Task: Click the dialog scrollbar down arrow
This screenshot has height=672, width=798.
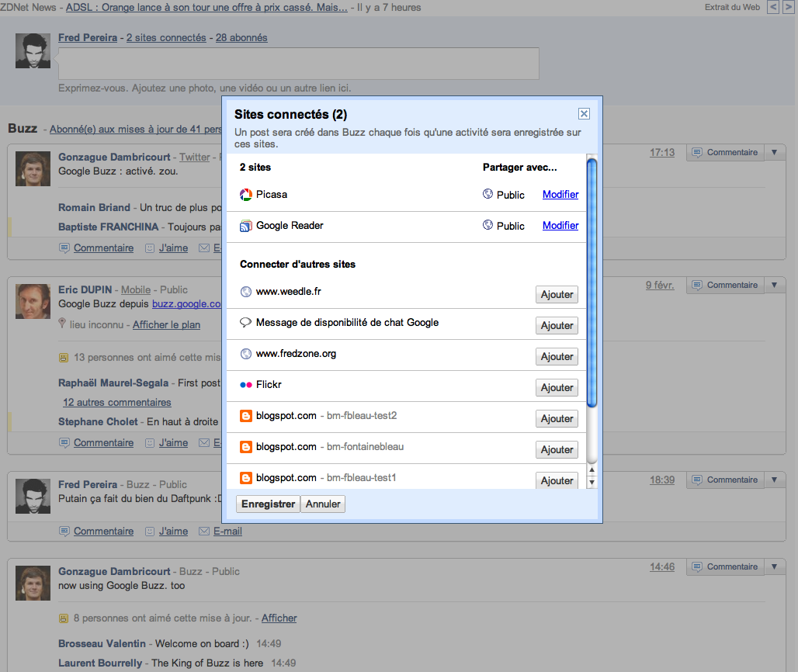Action: tap(592, 483)
